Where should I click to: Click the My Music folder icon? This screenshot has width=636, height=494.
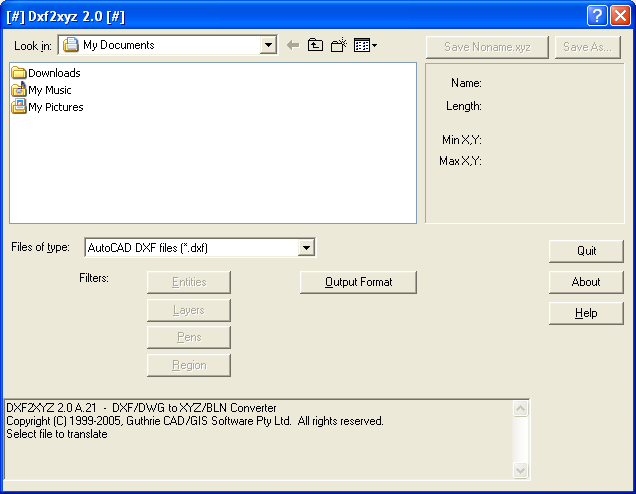point(19,89)
